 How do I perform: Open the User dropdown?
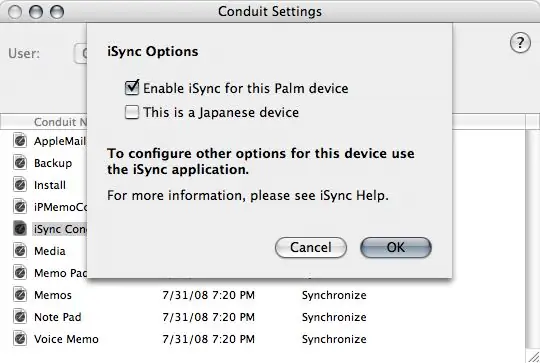coord(80,54)
